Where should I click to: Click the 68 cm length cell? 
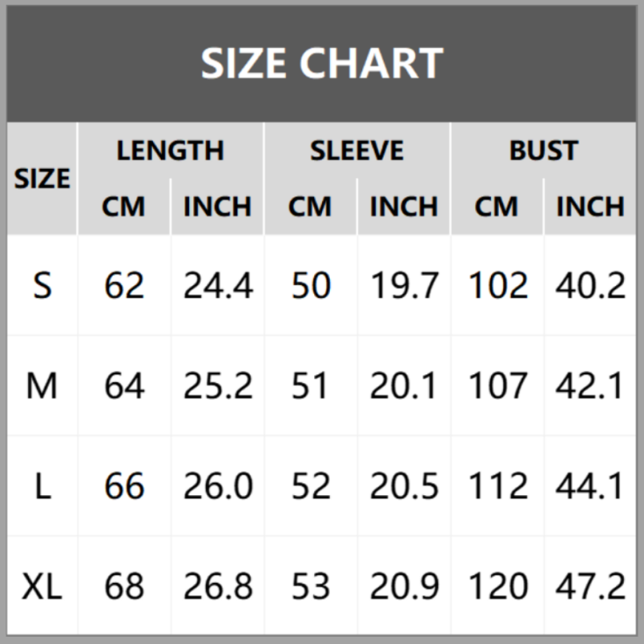(123, 588)
